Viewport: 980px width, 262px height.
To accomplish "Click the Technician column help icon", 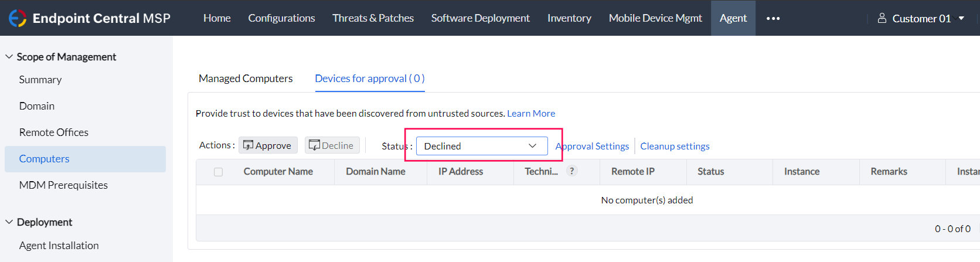I will [x=572, y=171].
